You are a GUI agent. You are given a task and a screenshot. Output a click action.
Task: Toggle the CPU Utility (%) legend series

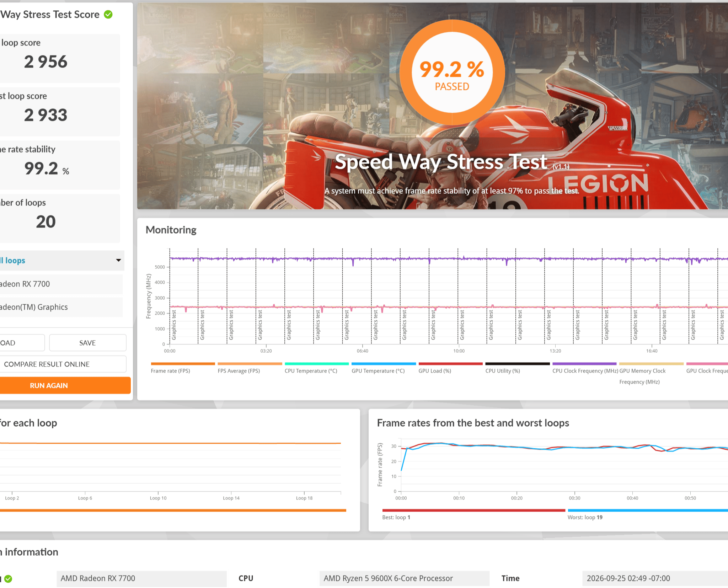(518, 368)
